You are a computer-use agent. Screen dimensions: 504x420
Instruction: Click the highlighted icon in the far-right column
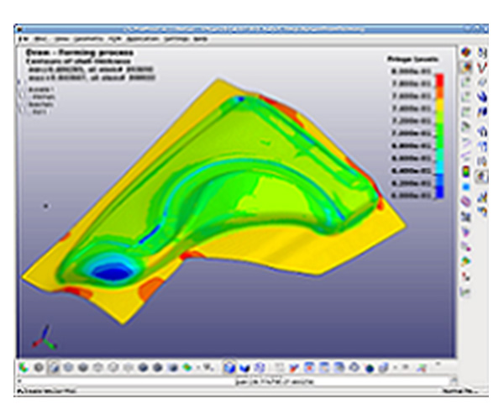[x=482, y=176]
